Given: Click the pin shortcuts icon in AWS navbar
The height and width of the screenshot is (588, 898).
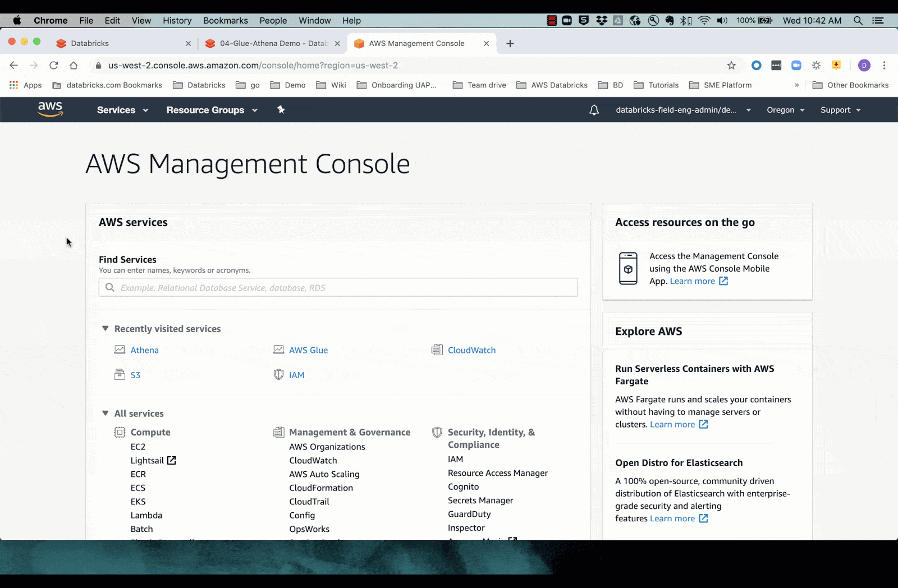Looking at the screenshot, I should [281, 110].
